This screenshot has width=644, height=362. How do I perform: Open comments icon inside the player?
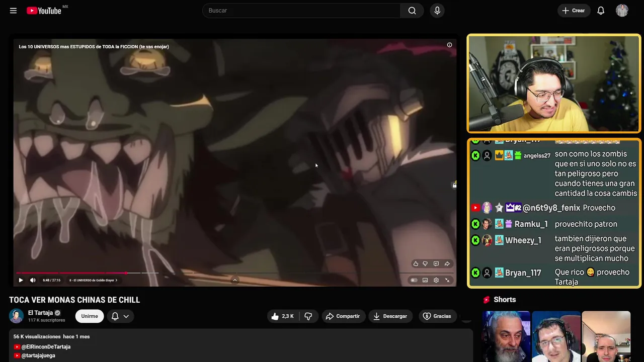(436, 263)
